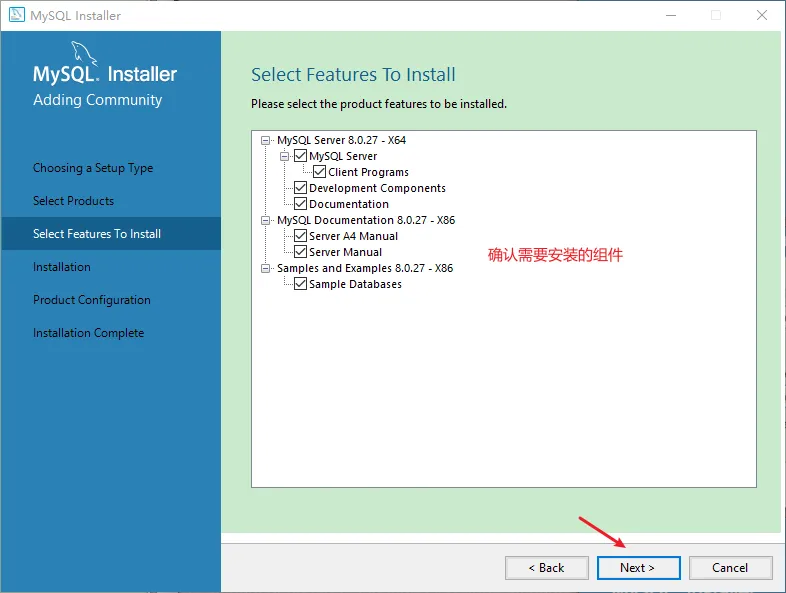Toggle the Client Programs checkbox
Viewport: 786px width, 593px height.
tap(320, 172)
